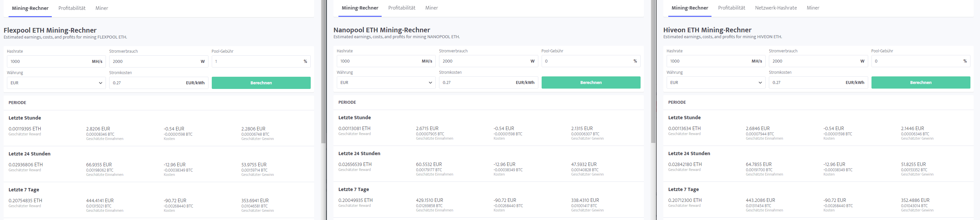Focus Stromkosten field in Flexpool calculator
Screen dimensions: 980x220
click(159, 83)
